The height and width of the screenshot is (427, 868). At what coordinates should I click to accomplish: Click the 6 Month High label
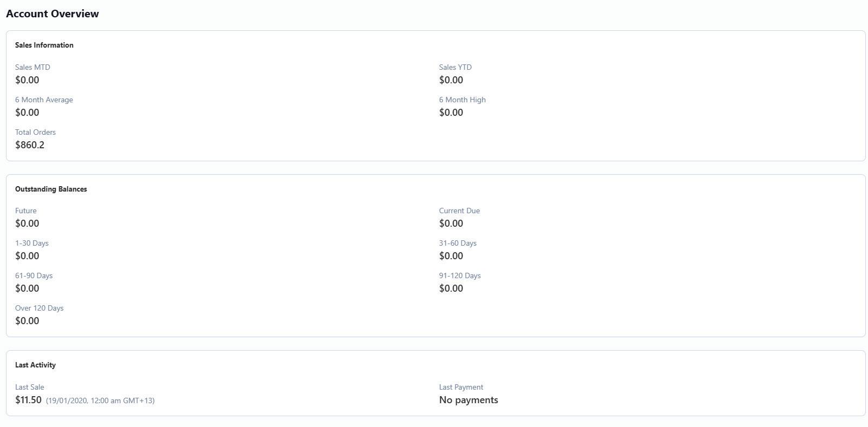pyautogui.click(x=462, y=100)
